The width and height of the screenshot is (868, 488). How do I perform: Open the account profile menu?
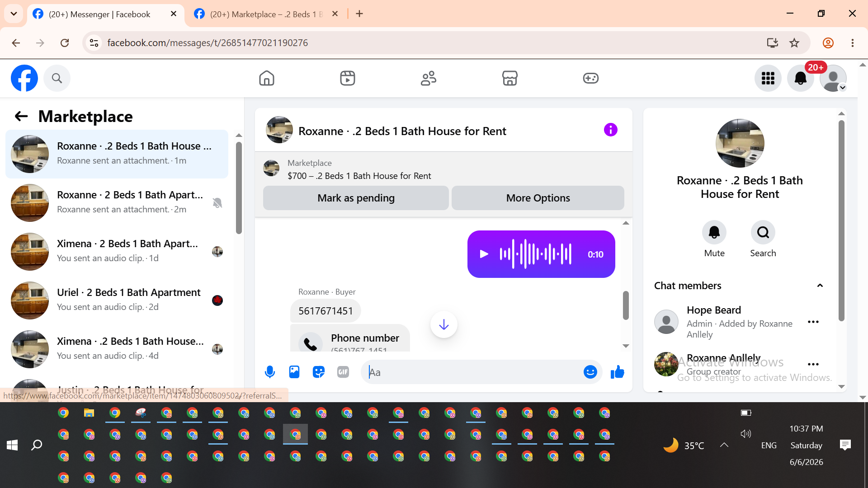pos(833,78)
